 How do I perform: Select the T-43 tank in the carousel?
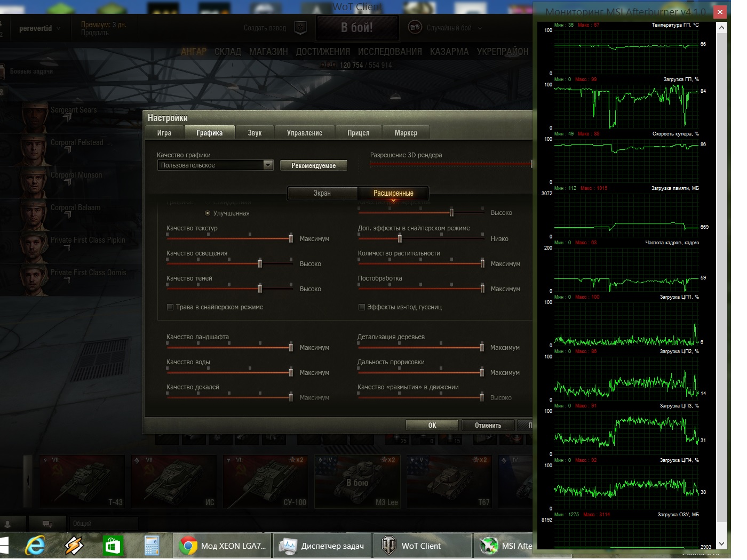click(x=82, y=481)
